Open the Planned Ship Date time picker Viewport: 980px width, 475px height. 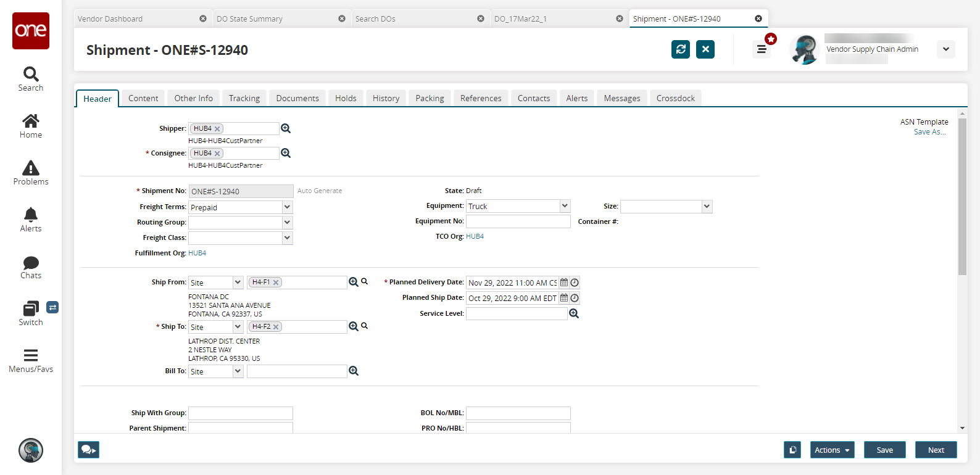pyautogui.click(x=575, y=298)
